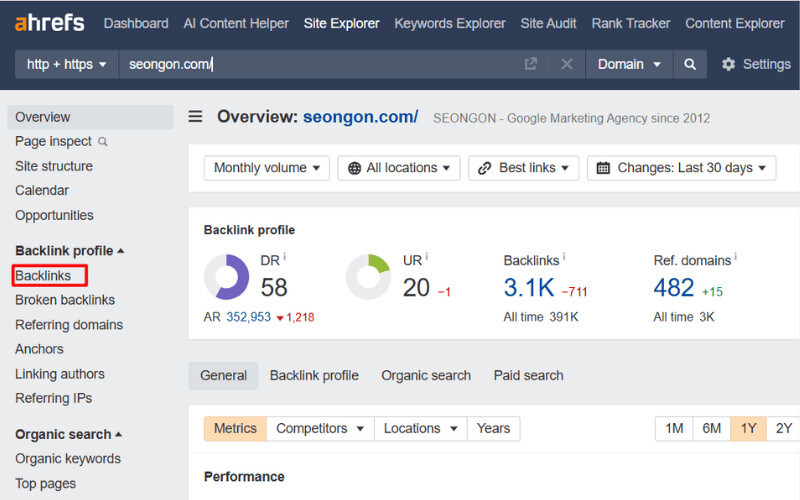Switch to Organic search tab
The image size is (800, 500).
coord(426,376)
